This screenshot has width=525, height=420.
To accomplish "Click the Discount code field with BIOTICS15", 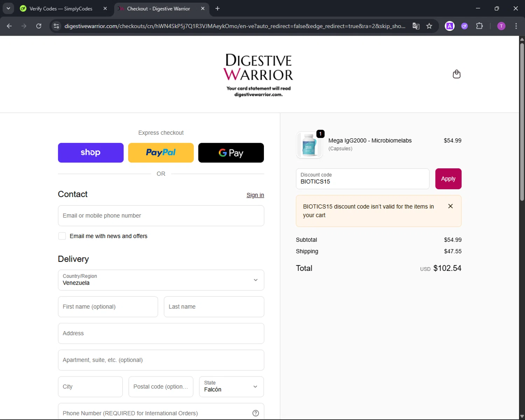I will point(363,179).
